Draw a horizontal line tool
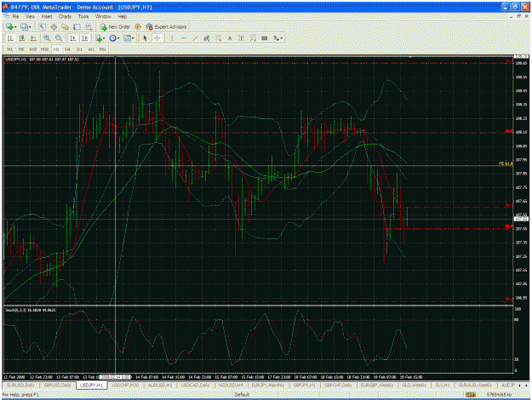532x400 pixels. [x=184, y=38]
